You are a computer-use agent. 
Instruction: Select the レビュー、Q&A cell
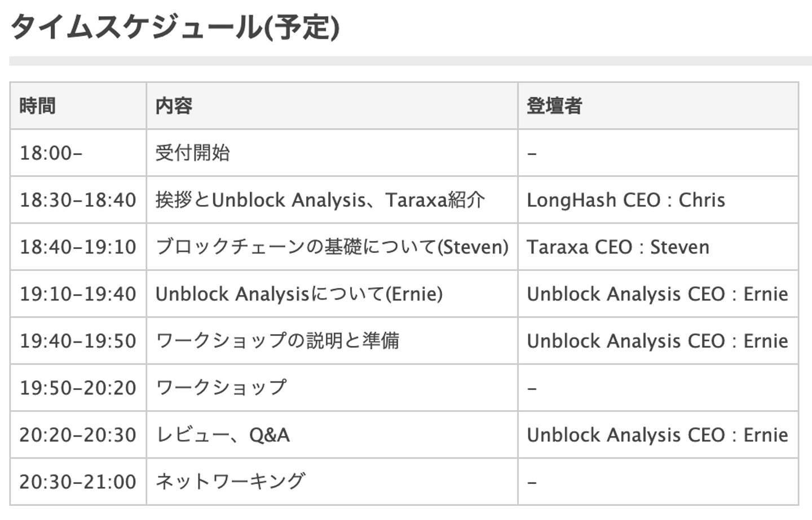[222, 435]
